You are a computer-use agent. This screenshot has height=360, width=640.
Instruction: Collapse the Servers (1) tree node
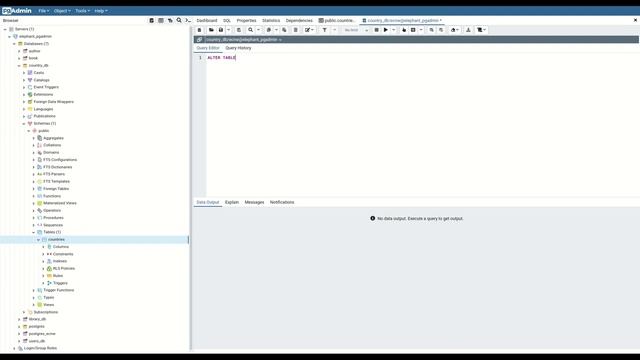pyautogui.click(x=5, y=29)
